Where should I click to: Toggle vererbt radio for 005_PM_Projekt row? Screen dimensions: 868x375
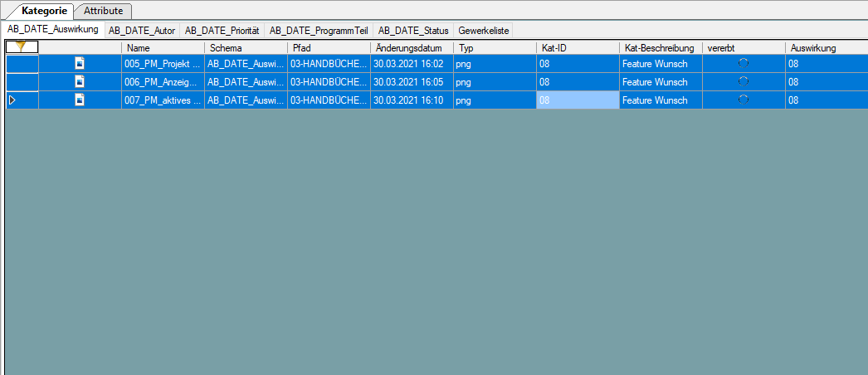tap(744, 64)
